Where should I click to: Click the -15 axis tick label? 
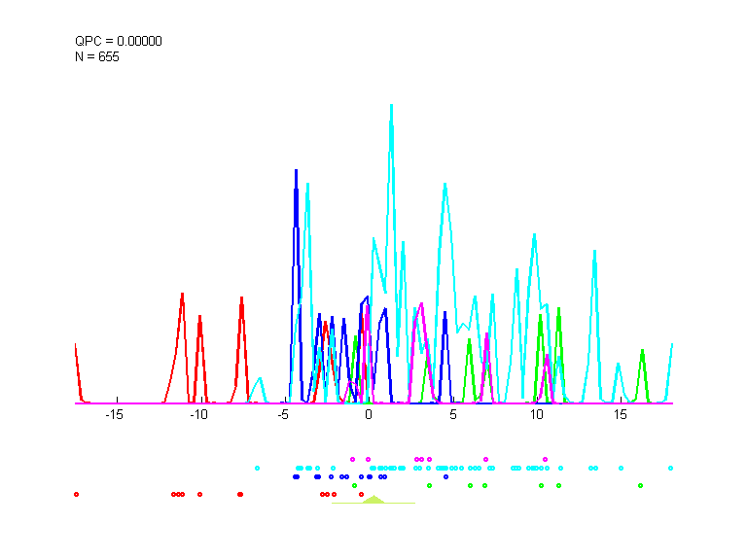pyautogui.click(x=115, y=414)
